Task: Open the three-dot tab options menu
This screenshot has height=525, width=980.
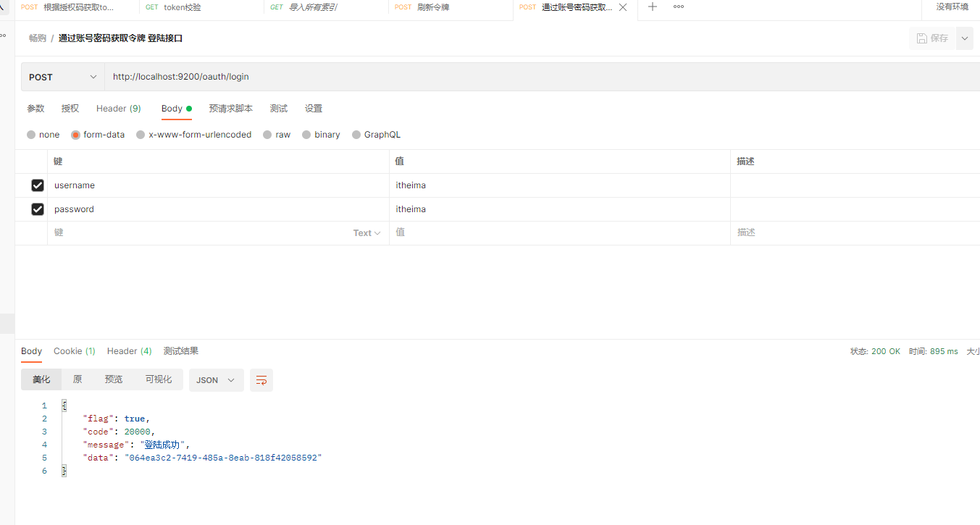Action: point(679,7)
